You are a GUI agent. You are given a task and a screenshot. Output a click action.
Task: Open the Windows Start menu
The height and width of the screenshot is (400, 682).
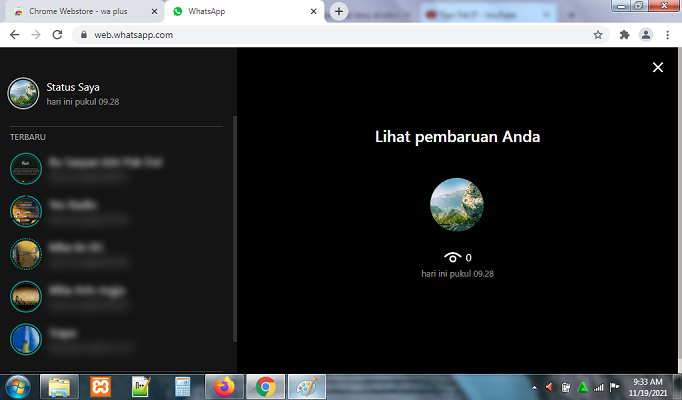click(18, 387)
